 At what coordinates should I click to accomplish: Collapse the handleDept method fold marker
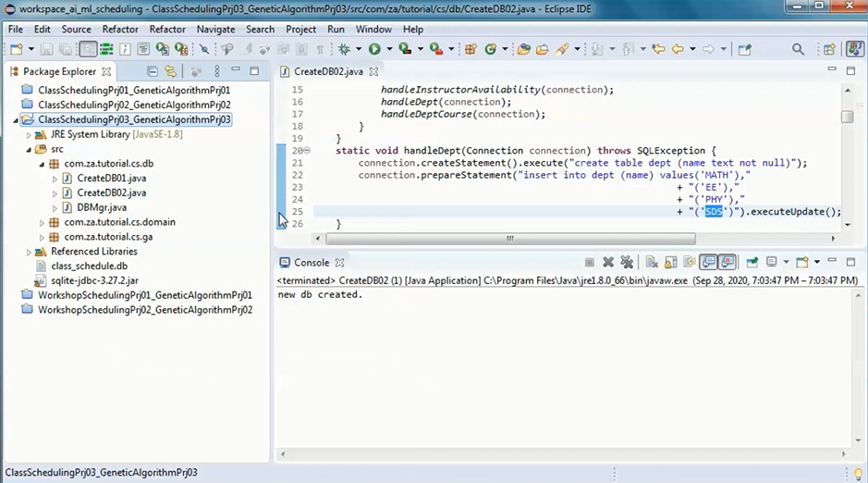point(307,150)
